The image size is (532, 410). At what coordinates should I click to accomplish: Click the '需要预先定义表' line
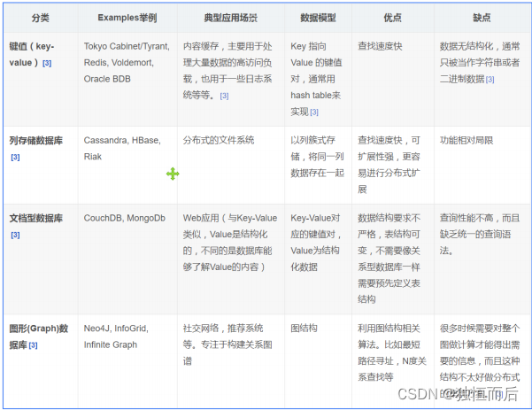(x=389, y=283)
